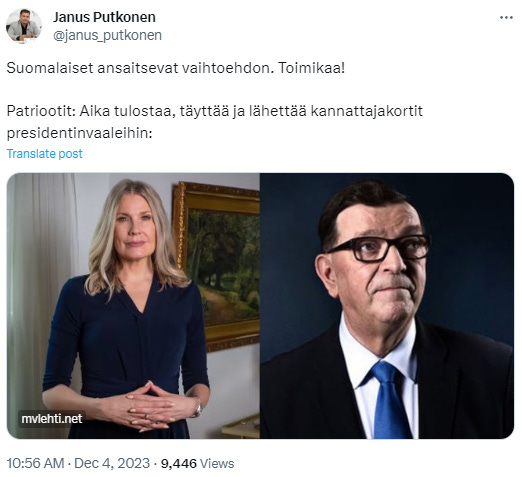Click Janus Putkonen's profile avatar

[24, 25]
